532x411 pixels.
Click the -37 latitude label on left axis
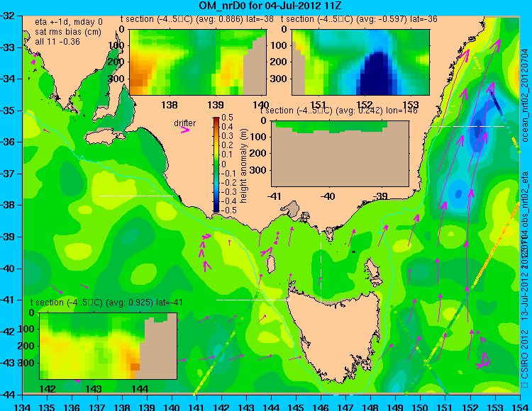[8, 174]
